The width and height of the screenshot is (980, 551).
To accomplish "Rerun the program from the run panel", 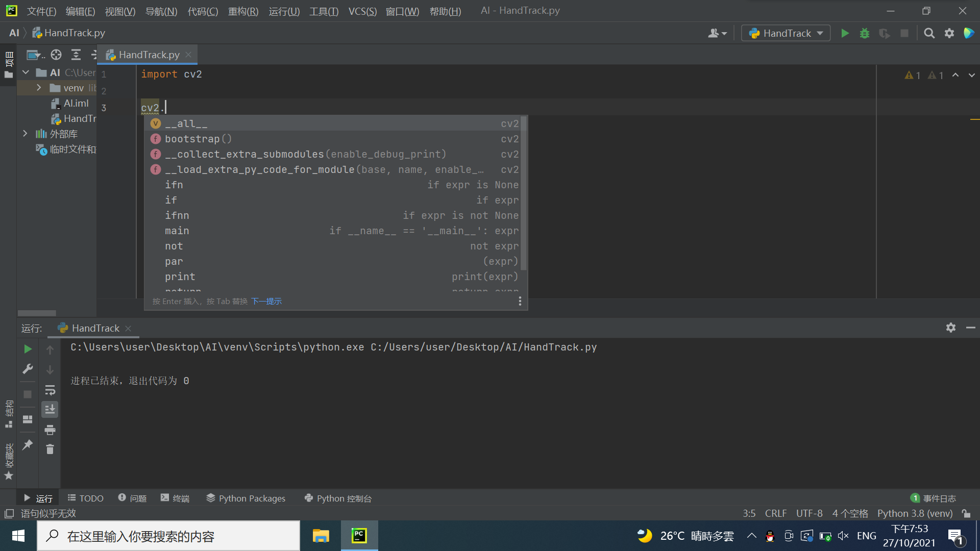I will tap(28, 349).
